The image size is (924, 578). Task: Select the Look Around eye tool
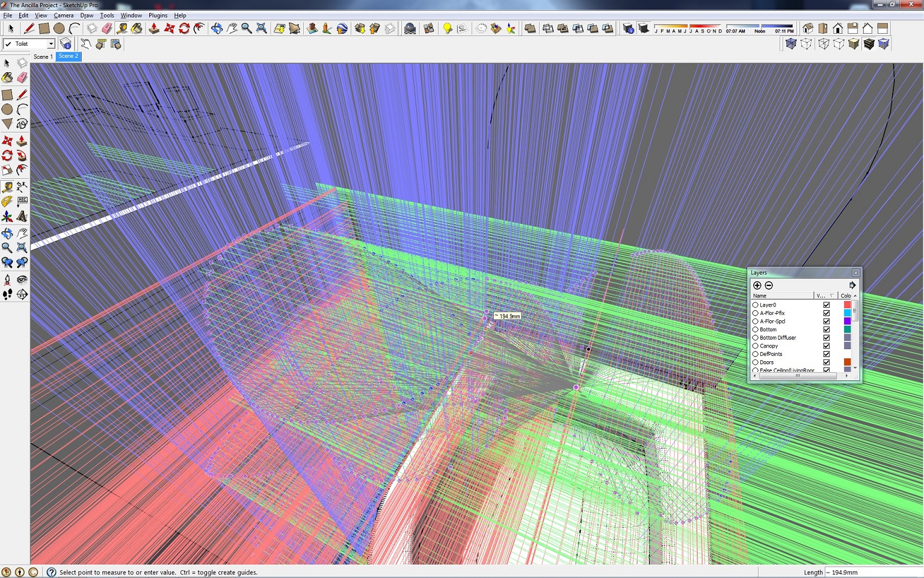tap(22, 279)
